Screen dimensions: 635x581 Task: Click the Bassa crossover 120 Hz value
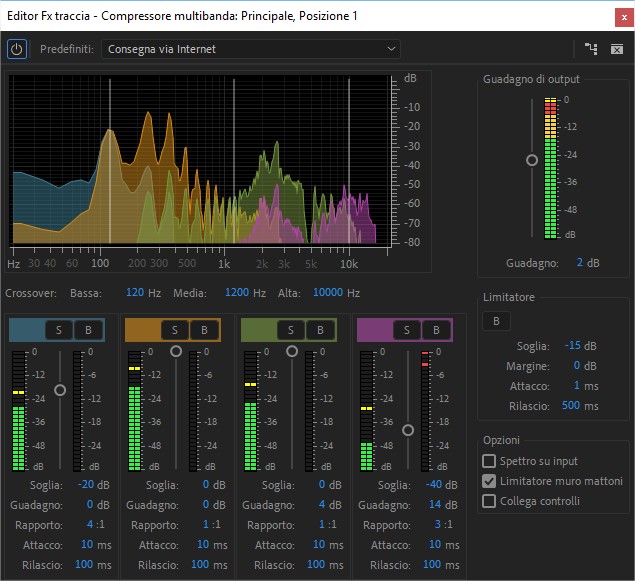click(x=136, y=293)
